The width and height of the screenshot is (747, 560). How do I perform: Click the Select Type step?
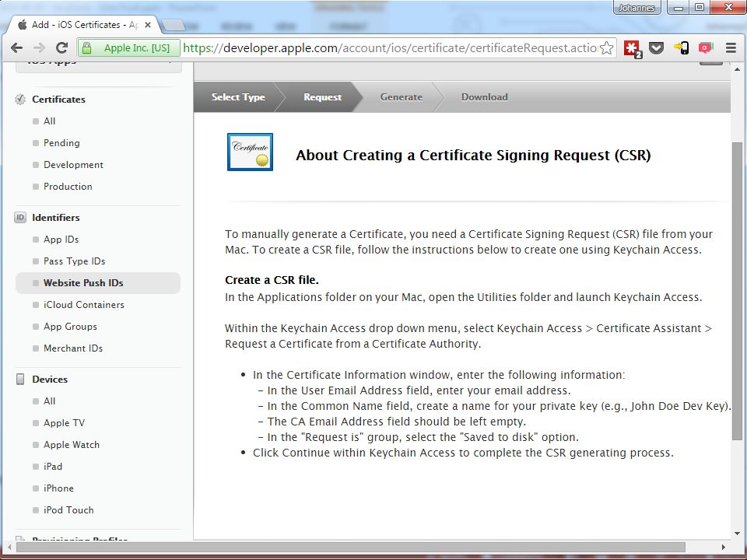[238, 96]
